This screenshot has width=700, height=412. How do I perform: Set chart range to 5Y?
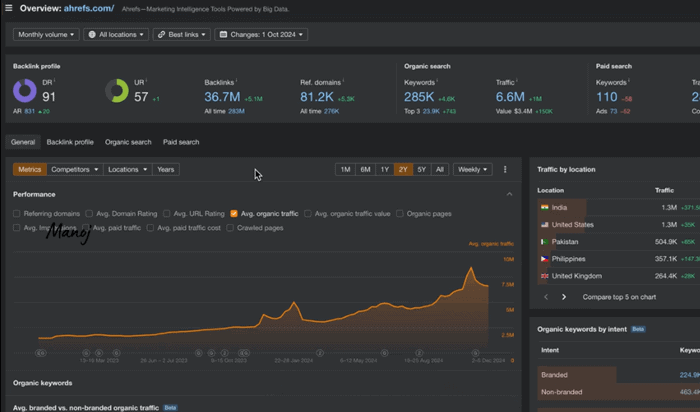[421, 170]
